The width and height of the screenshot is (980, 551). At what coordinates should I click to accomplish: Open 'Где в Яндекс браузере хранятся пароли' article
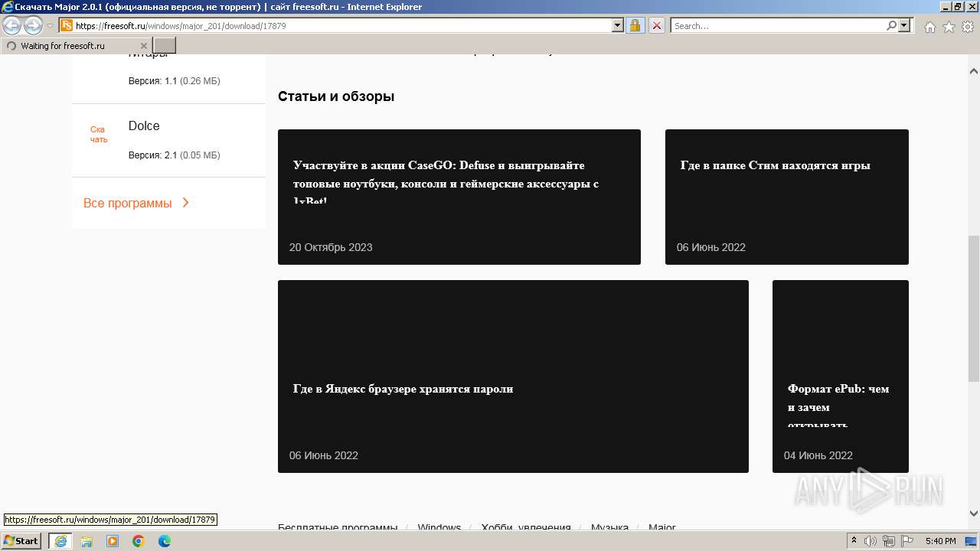pos(513,377)
